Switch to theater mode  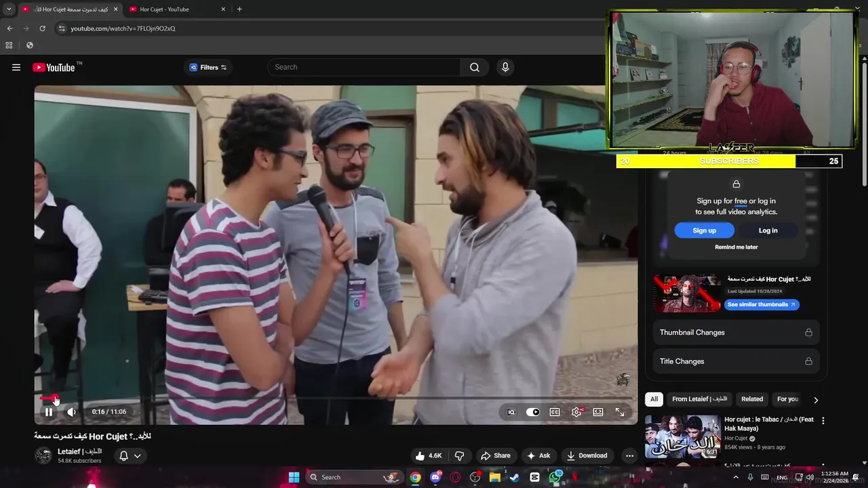coord(598,412)
